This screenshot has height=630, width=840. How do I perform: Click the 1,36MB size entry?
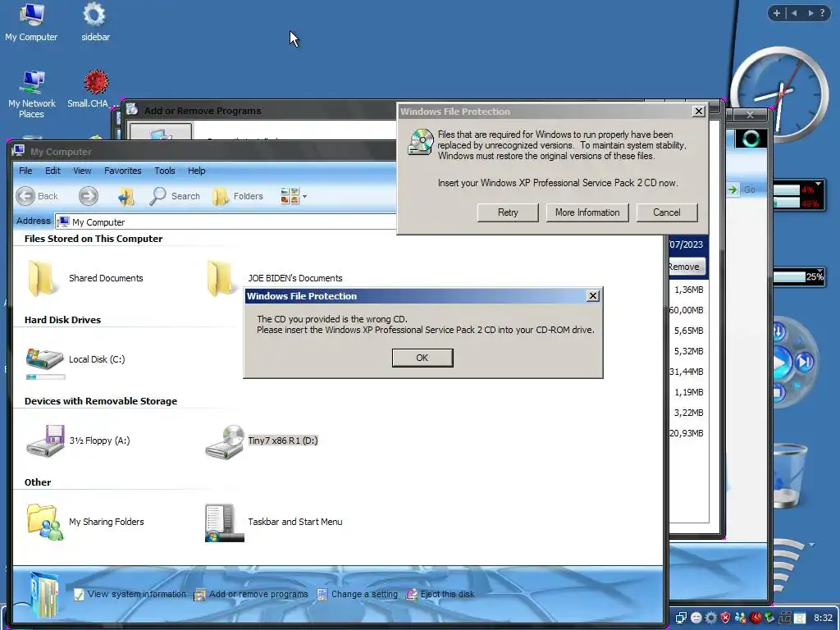688,290
